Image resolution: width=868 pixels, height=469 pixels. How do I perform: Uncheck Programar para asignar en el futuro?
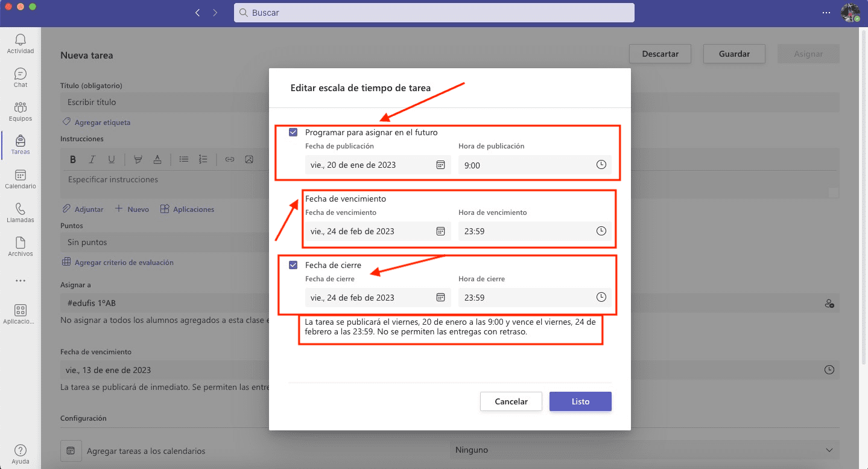point(293,132)
